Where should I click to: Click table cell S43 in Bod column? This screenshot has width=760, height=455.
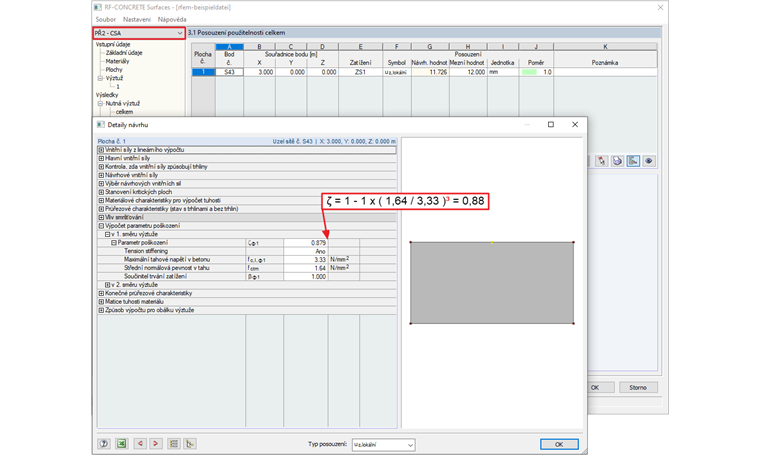[x=229, y=72]
